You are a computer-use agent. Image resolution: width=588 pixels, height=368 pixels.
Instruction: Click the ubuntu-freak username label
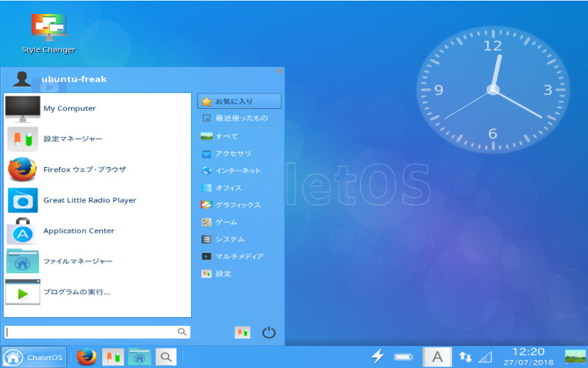tap(74, 79)
